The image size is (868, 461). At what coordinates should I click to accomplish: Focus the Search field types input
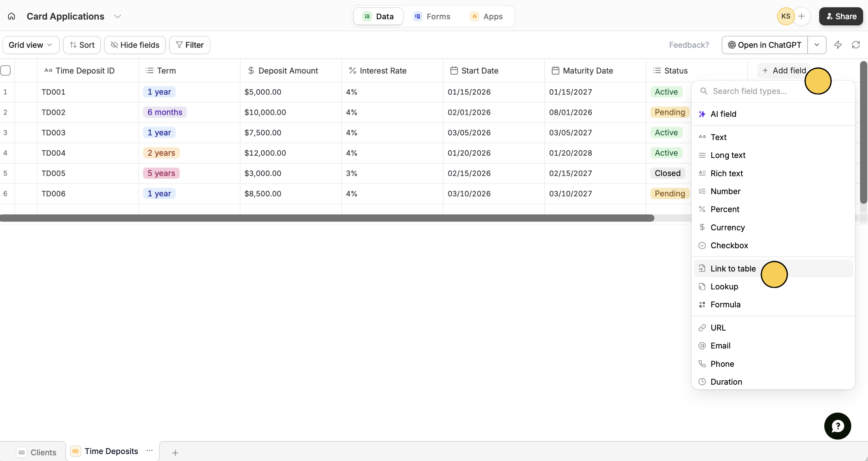[x=755, y=91]
